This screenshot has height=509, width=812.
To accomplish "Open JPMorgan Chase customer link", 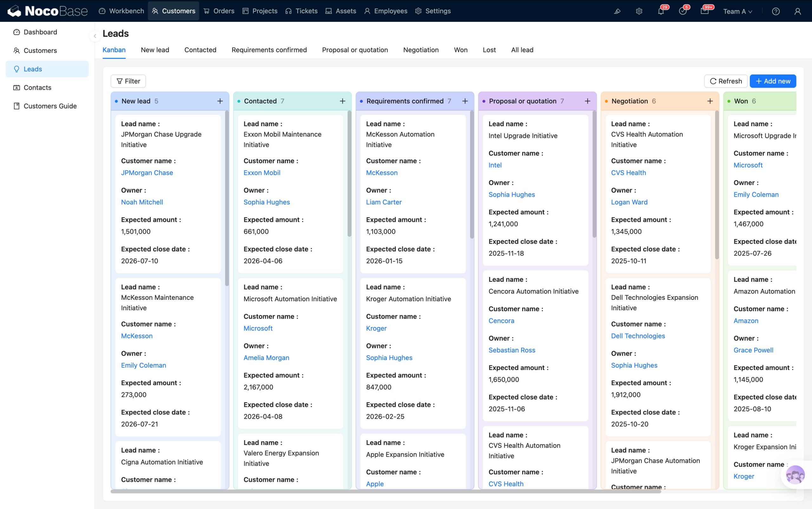I will pyautogui.click(x=147, y=173).
